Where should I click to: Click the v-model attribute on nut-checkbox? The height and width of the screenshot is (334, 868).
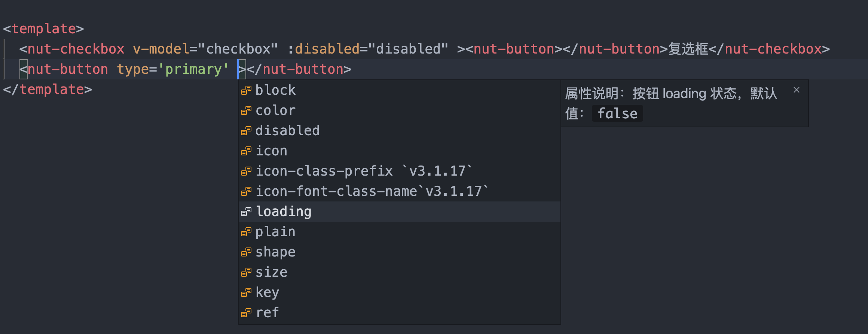point(161,49)
